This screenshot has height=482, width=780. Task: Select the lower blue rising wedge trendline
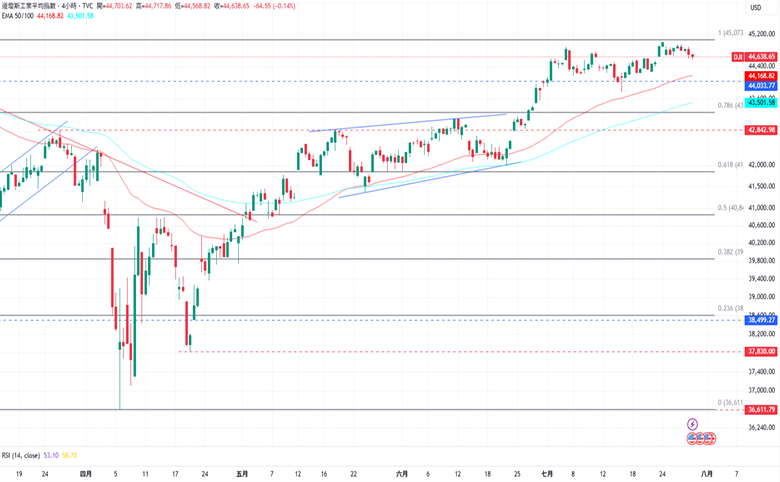tap(430, 180)
